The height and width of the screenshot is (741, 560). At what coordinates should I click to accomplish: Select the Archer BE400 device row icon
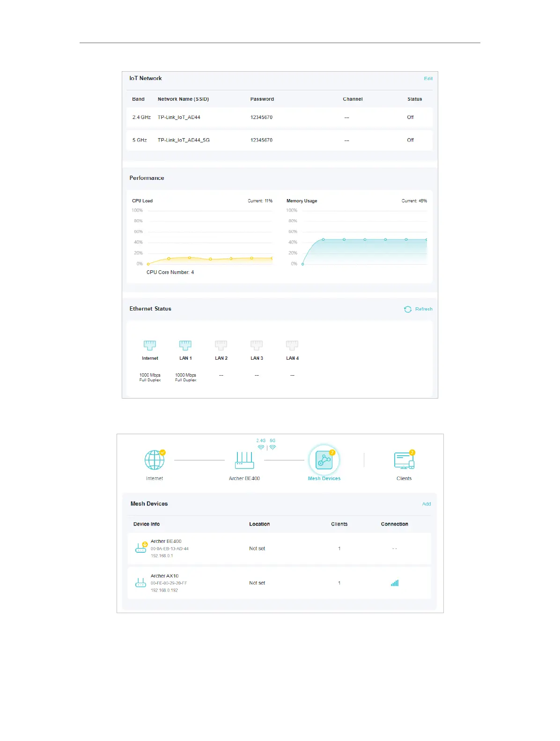tap(141, 548)
